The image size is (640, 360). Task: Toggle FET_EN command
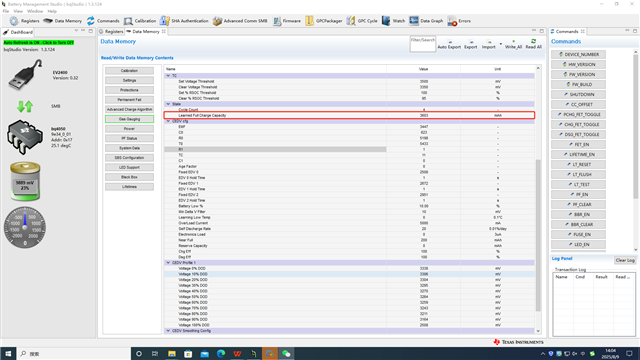(578, 144)
